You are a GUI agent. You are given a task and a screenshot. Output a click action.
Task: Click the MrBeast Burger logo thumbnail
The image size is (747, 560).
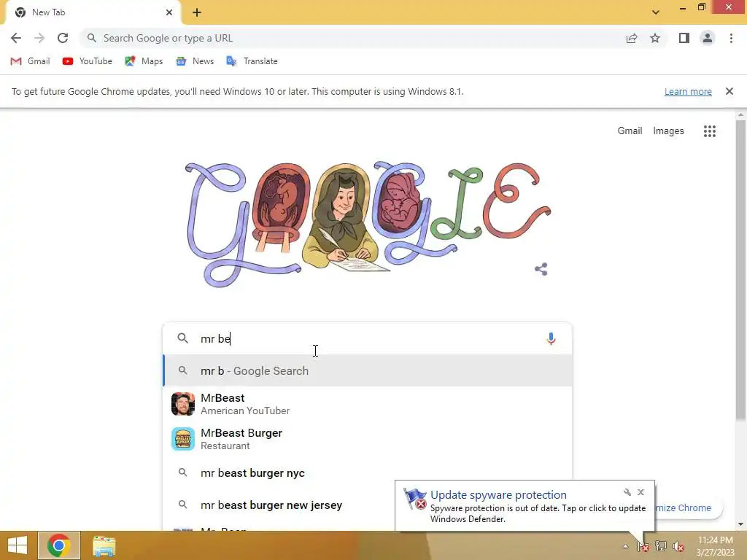point(183,439)
